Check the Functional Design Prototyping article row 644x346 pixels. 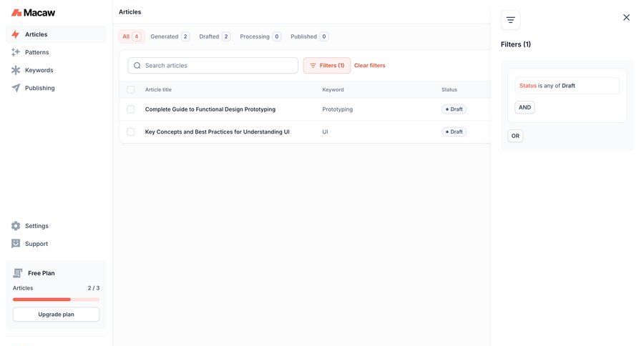[x=131, y=109]
